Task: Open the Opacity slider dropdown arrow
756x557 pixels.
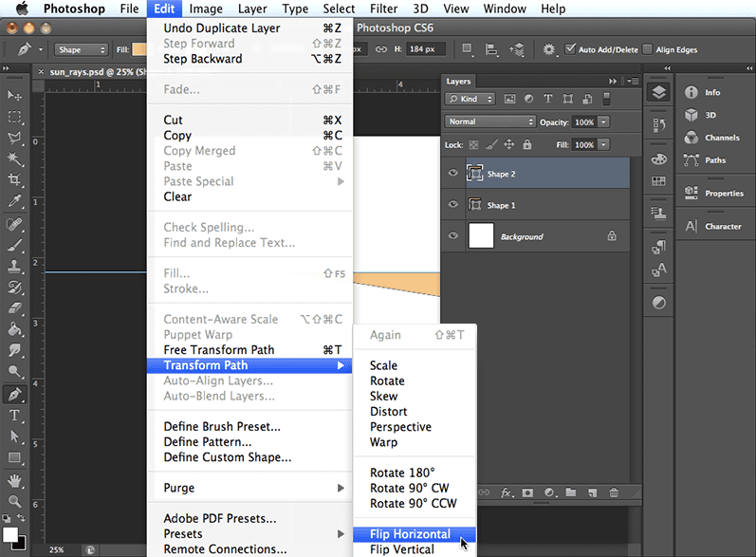Action: [x=603, y=122]
